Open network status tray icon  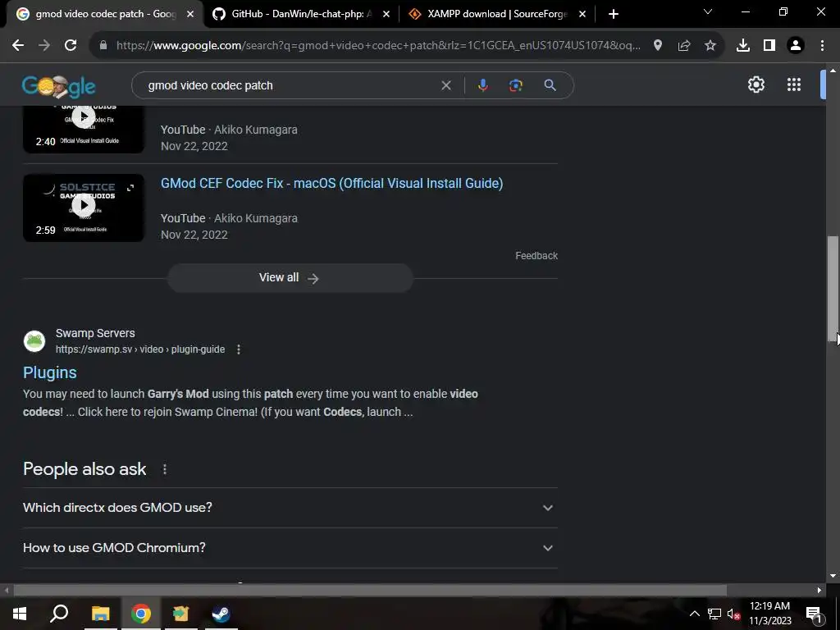pos(714,614)
